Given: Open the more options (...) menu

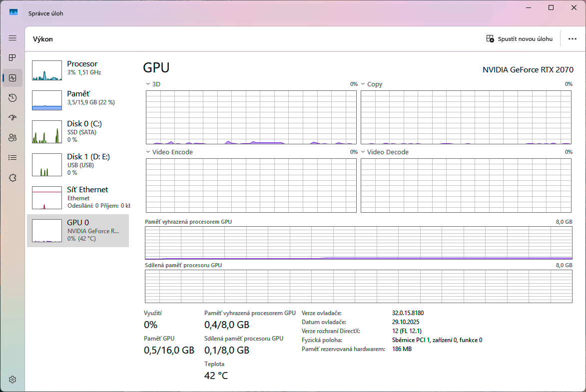Looking at the screenshot, I should click(573, 38).
